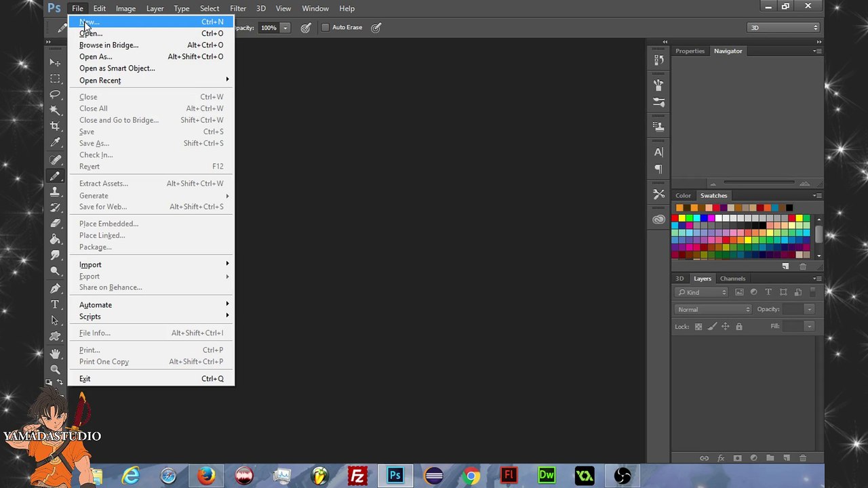Select the Lasso tool

coord(55,94)
